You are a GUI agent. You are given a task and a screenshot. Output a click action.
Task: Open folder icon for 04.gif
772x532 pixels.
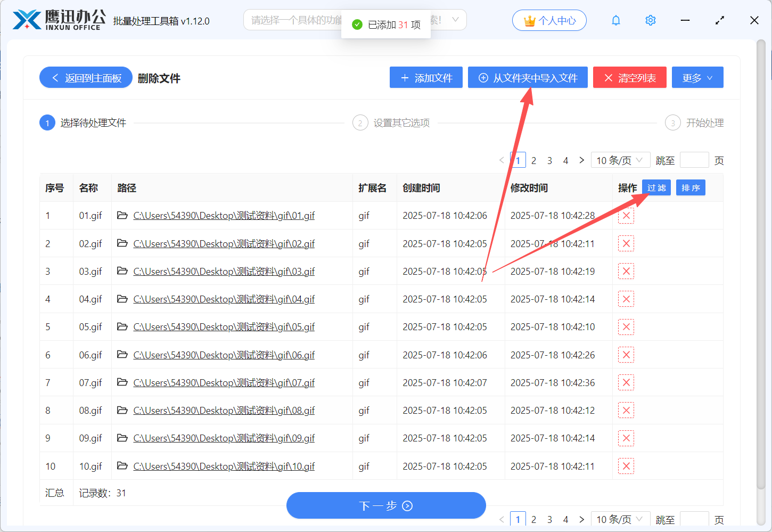(122, 299)
